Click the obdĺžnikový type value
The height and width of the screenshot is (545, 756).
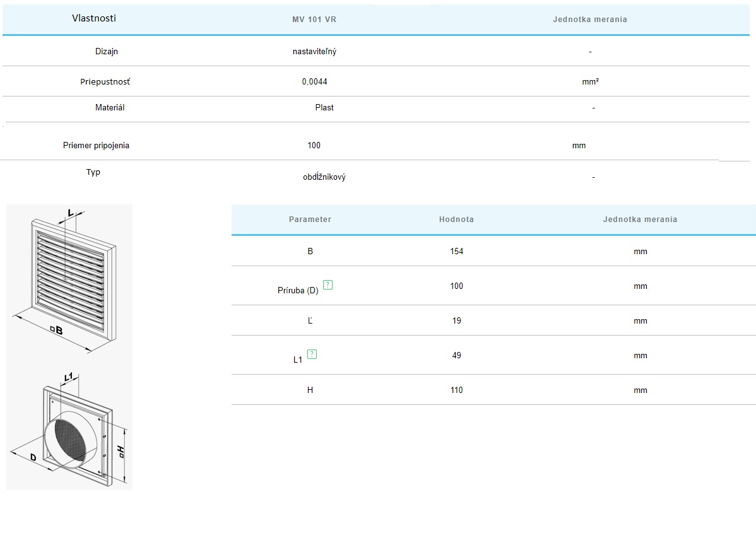(x=324, y=177)
